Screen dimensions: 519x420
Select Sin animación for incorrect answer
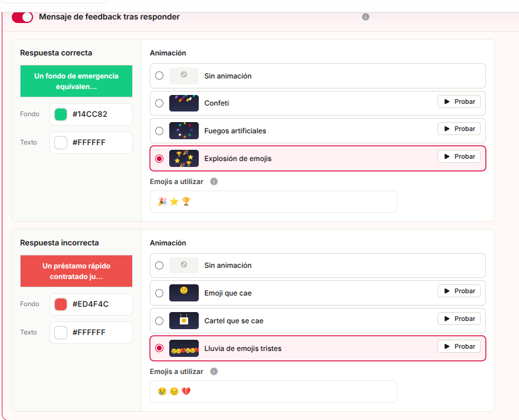pos(159,265)
